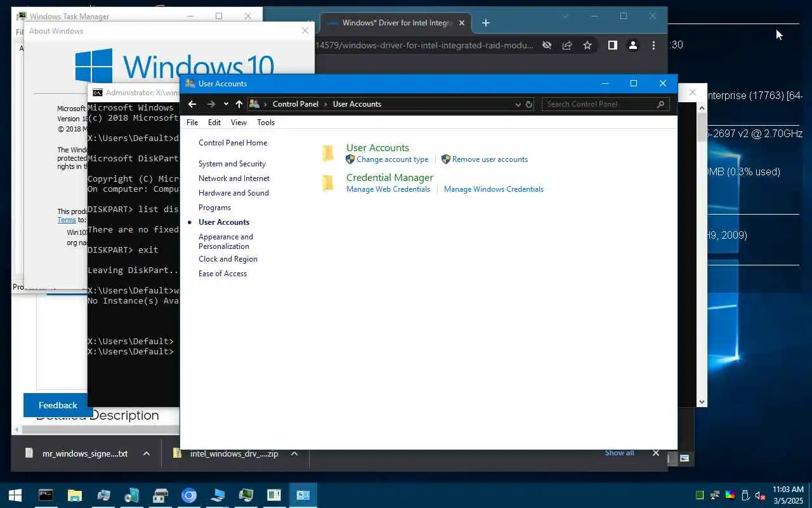This screenshot has height=508, width=812.
Task: Expand options for mr_windows_signe txt download
Action: [147, 453]
